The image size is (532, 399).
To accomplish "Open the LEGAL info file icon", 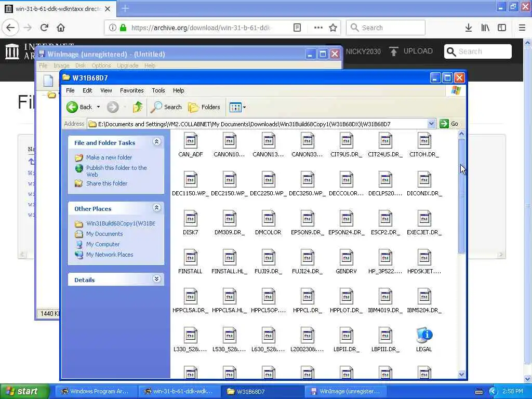I will (x=424, y=336).
